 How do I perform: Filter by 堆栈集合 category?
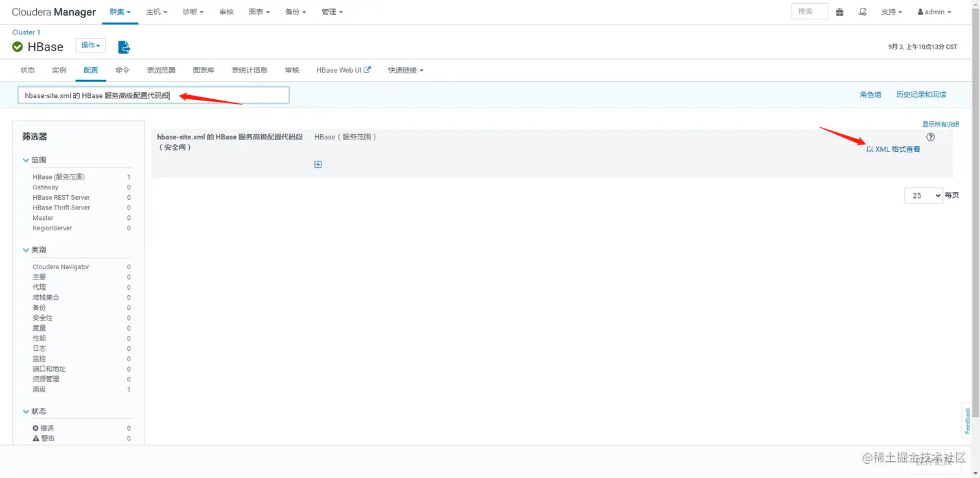pos(46,298)
